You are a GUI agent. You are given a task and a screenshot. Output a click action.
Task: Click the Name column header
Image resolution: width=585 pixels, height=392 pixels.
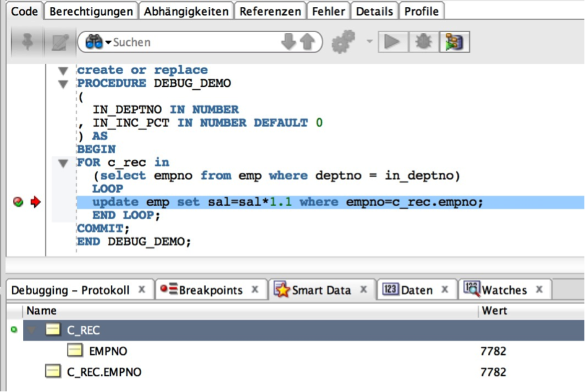pyautogui.click(x=250, y=311)
